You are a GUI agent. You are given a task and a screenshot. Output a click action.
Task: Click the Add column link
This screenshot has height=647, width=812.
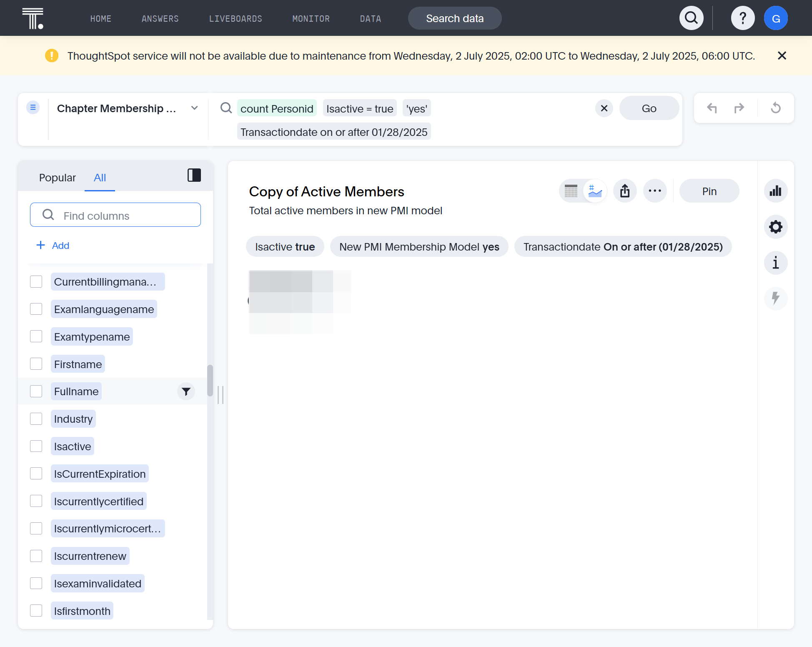[53, 246]
